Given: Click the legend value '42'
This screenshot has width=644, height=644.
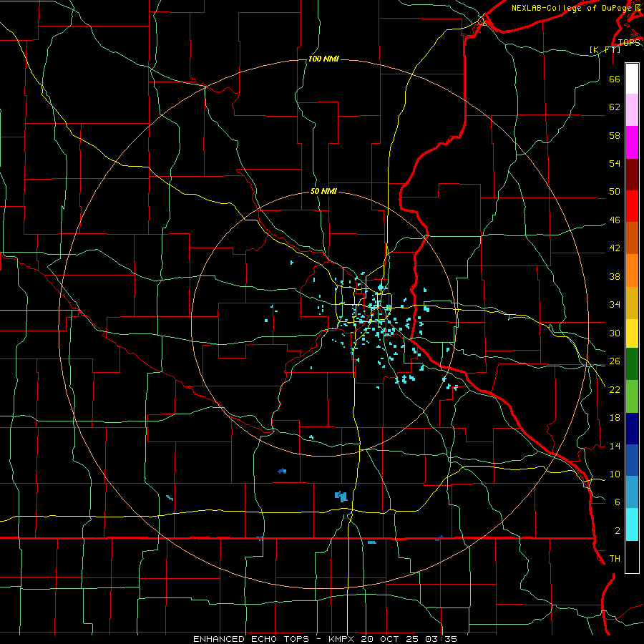Looking at the screenshot, I should click(x=615, y=248).
